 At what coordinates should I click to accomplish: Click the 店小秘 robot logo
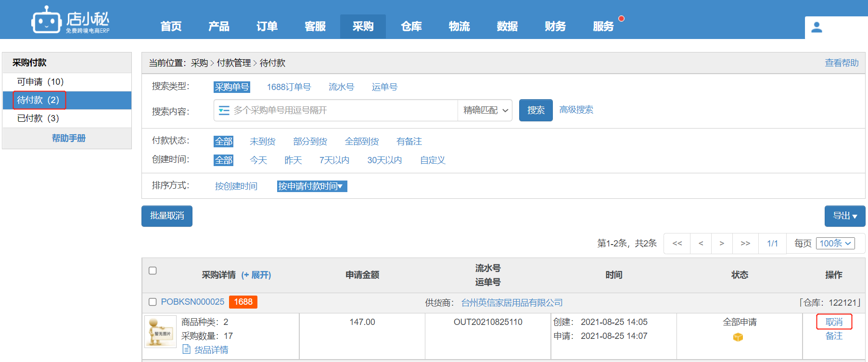(70, 20)
